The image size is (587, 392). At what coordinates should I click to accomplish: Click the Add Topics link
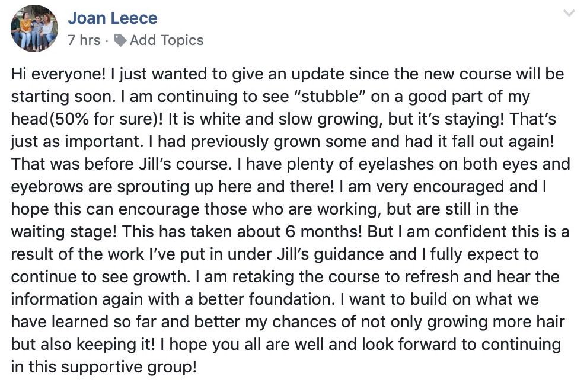click(x=167, y=40)
